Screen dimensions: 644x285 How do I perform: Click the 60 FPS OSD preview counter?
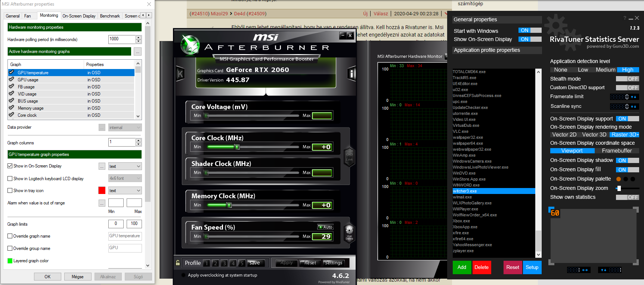(555, 213)
